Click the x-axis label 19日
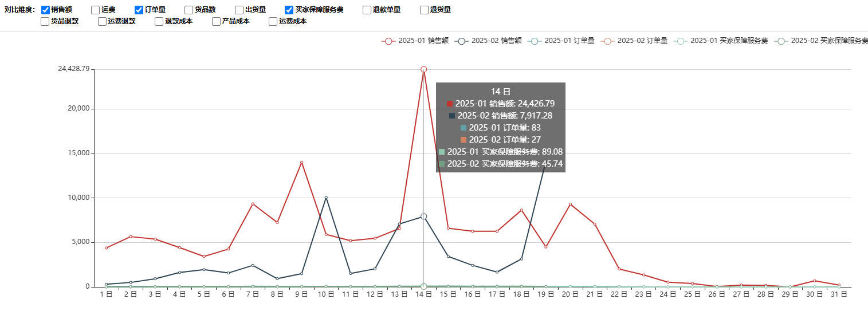This screenshot has width=868, height=311. [545, 294]
